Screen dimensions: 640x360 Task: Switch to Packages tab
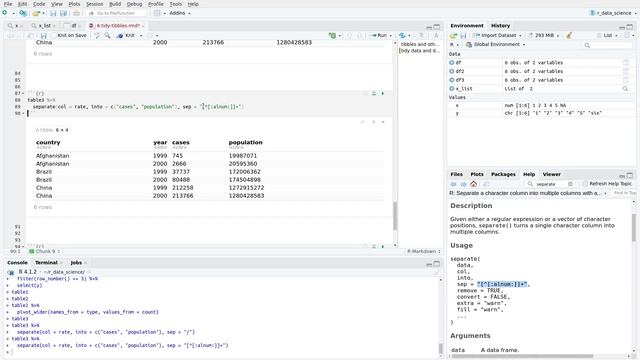pos(503,174)
